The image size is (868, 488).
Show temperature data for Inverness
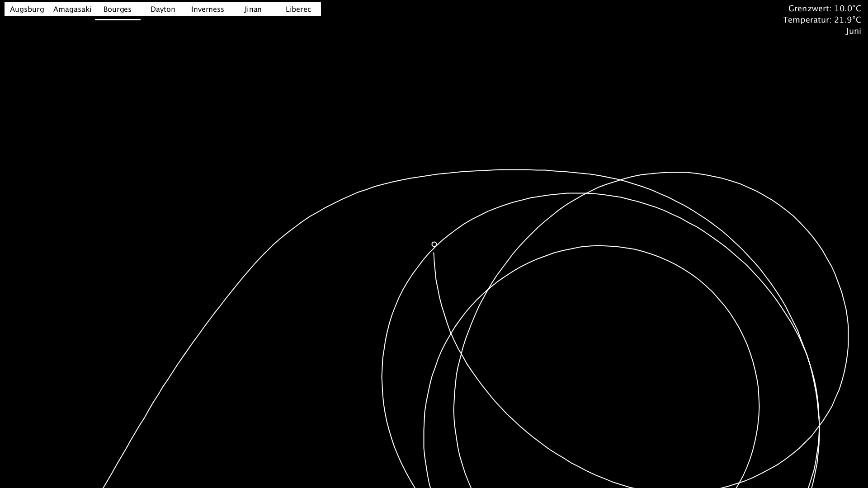tap(208, 9)
